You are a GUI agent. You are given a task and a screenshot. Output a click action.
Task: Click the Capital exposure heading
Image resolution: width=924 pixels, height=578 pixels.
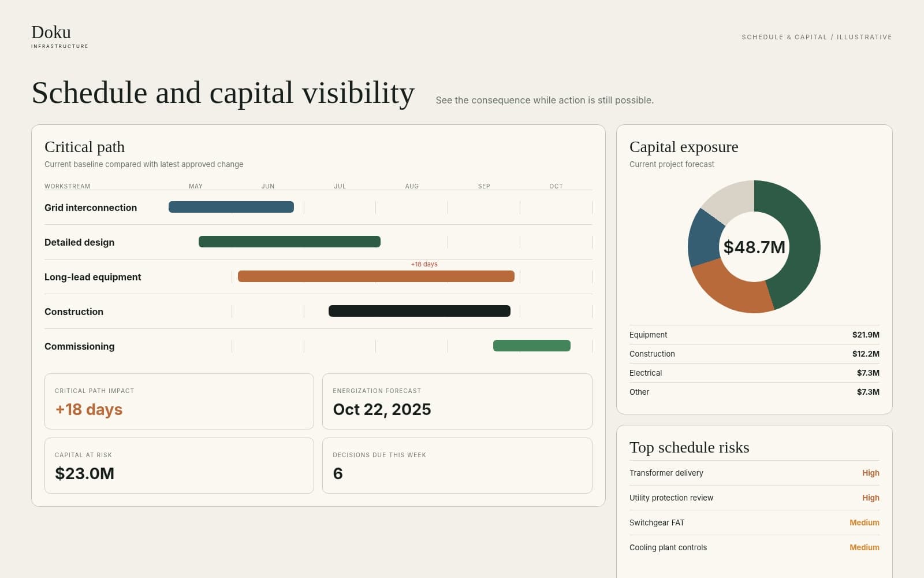click(x=684, y=147)
